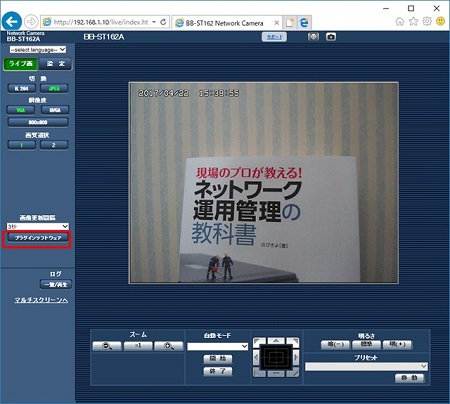Move camera diagonally up-right

[293, 342]
